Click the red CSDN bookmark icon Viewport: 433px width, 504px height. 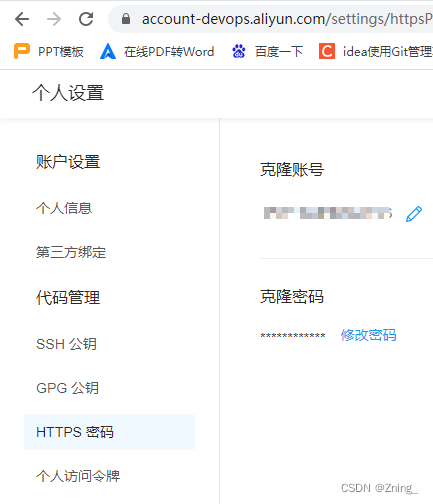(x=327, y=51)
